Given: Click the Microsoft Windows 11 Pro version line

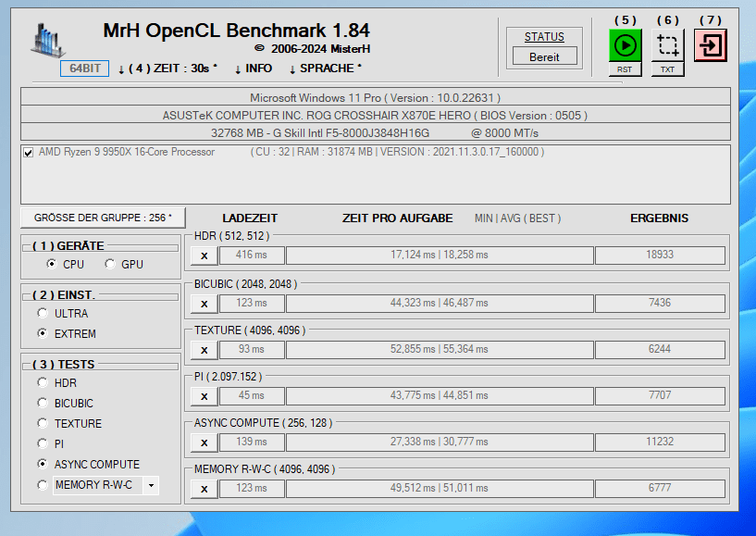Looking at the screenshot, I should [376, 97].
